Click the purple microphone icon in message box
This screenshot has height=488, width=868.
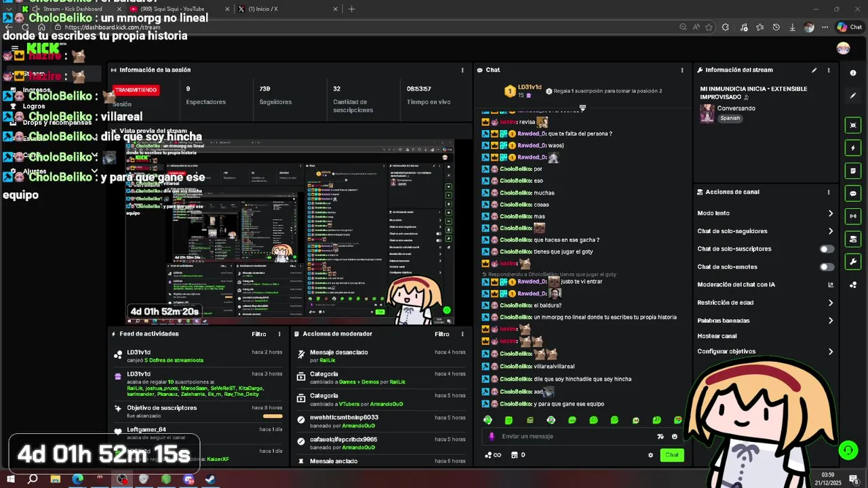(x=492, y=436)
